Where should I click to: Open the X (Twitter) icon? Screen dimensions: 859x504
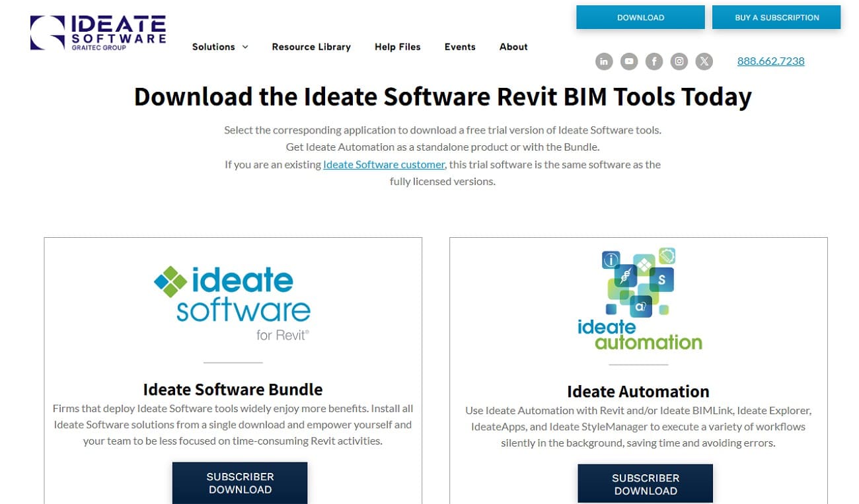[704, 61]
